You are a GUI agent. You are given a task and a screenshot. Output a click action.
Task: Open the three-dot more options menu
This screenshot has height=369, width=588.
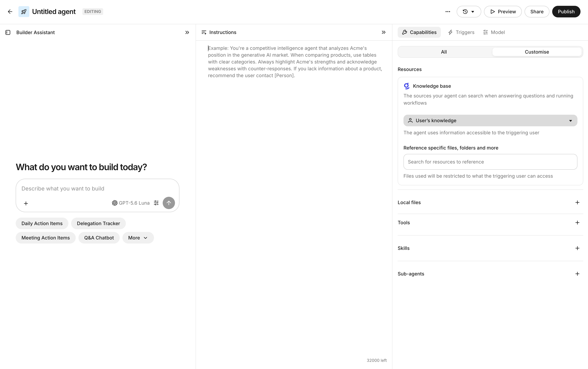[448, 11]
